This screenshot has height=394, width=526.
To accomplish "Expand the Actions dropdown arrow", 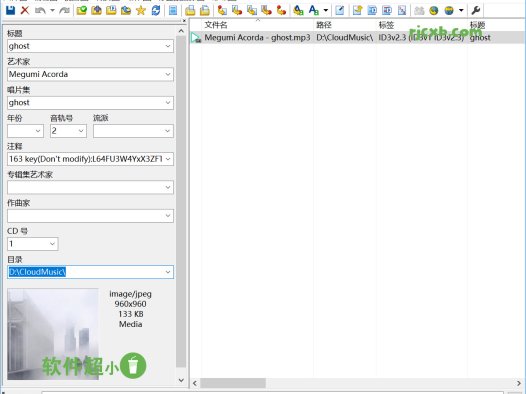I will pyautogui.click(x=326, y=10).
